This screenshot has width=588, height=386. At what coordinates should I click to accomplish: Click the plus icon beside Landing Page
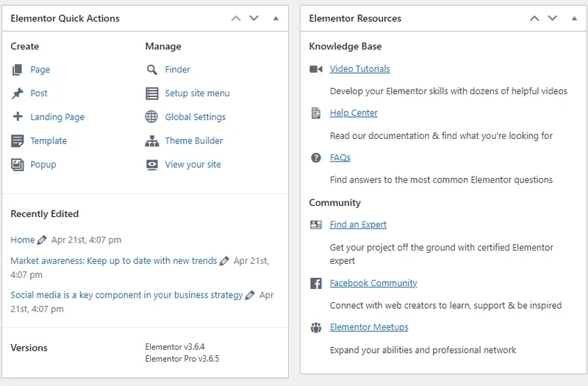18,116
